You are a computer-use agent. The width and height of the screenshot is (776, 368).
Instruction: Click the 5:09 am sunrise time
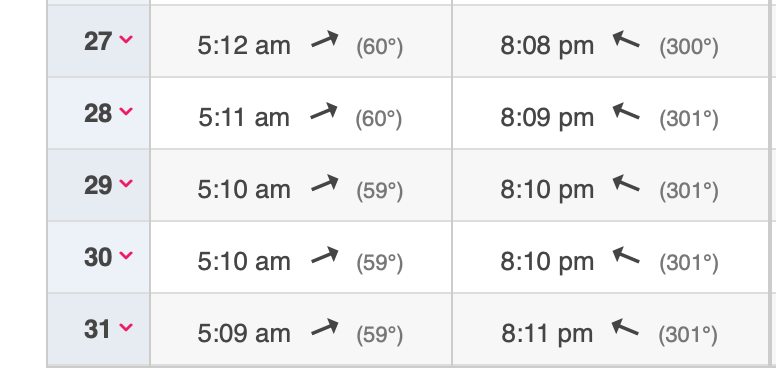coord(243,334)
